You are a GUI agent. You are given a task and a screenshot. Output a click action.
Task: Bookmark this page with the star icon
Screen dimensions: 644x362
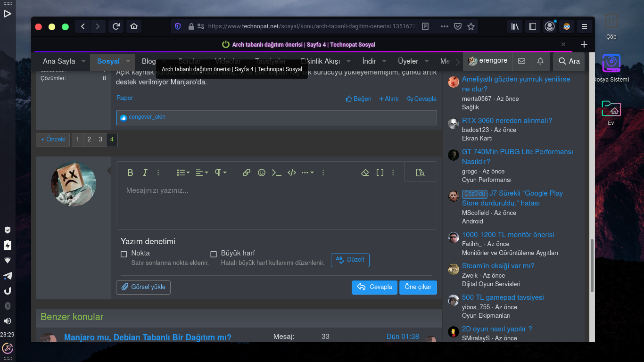(x=471, y=26)
